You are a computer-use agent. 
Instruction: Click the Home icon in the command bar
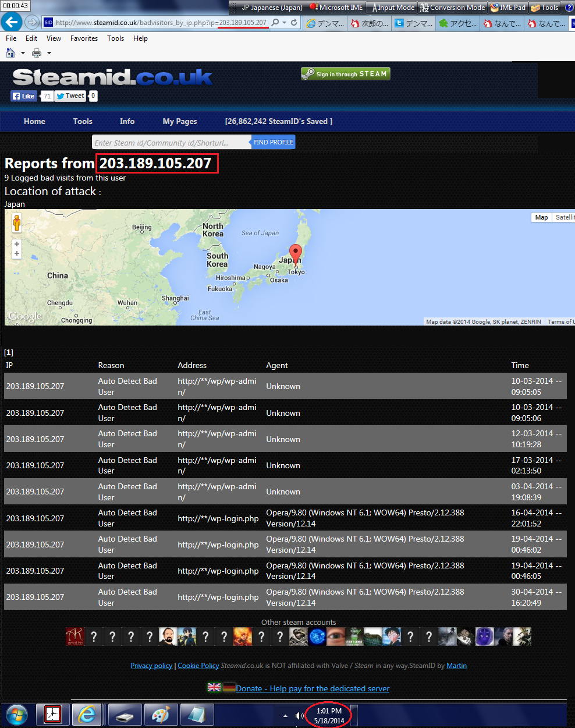pos(10,53)
